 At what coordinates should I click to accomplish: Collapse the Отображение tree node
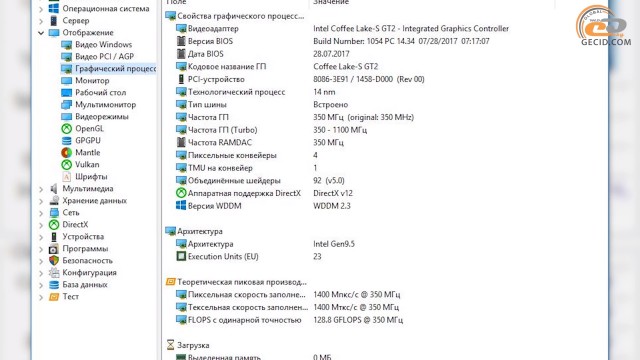(x=41, y=33)
